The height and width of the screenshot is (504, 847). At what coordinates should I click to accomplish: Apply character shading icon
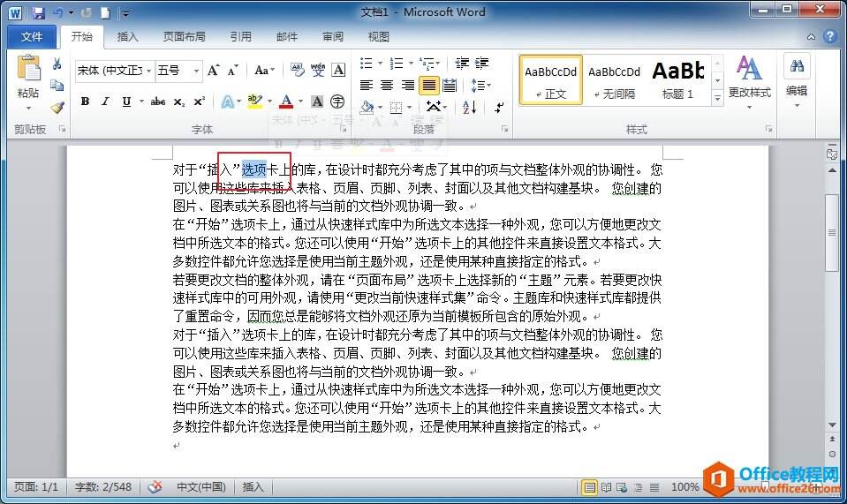click(317, 101)
